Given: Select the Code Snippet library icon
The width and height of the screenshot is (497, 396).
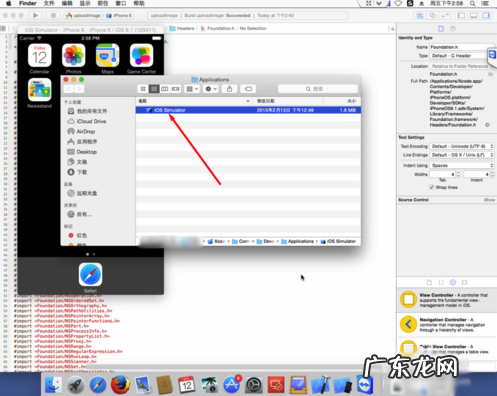Looking at the screenshot, I should coord(441,282).
